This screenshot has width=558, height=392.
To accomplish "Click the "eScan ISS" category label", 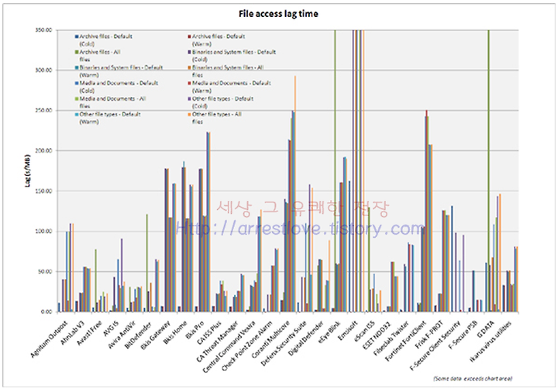I will click(366, 331).
